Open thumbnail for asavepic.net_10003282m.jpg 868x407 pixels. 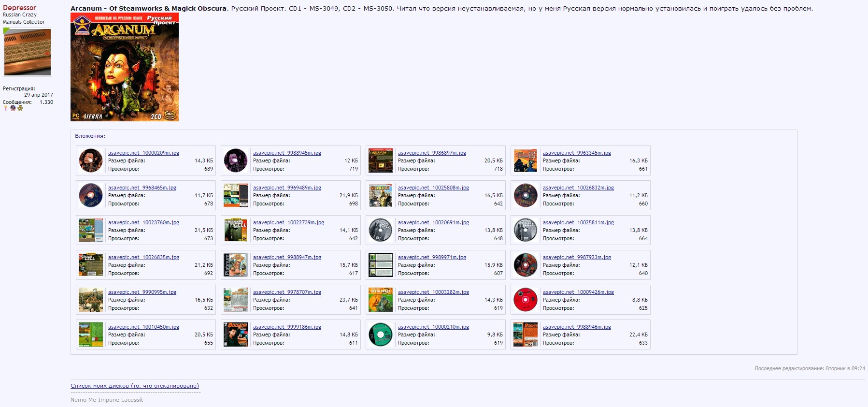click(x=381, y=300)
